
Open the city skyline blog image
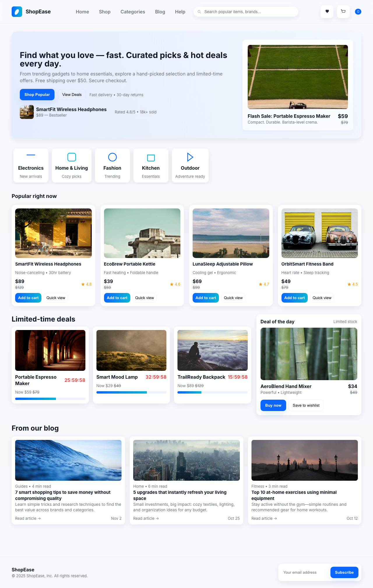click(186, 460)
